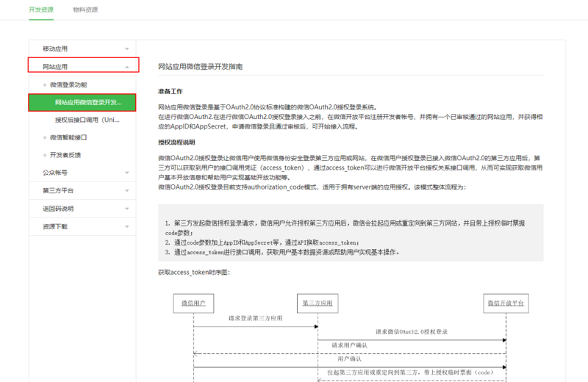Switch to the 物料资源 tab

[85, 10]
